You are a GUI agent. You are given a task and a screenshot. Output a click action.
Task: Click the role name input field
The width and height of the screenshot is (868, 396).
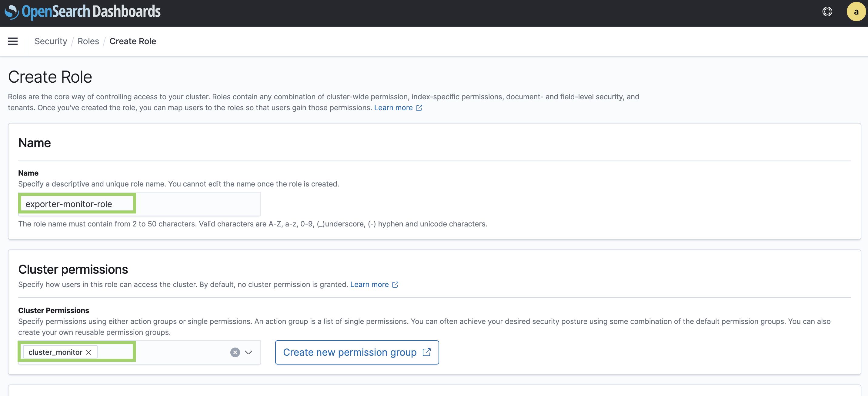78,203
